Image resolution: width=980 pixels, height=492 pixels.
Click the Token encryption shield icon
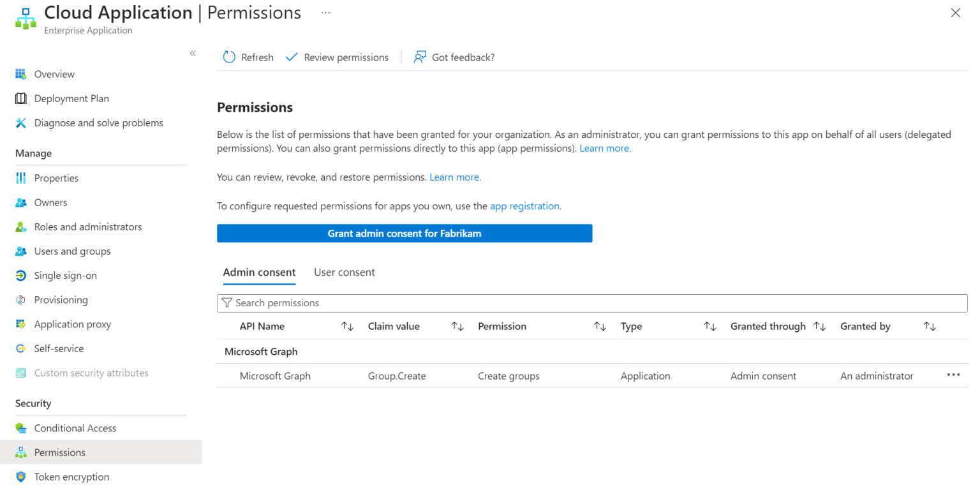tap(21, 477)
